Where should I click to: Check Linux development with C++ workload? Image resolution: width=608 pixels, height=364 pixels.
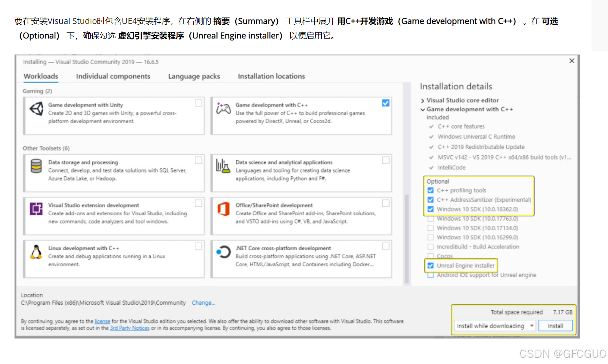click(198, 246)
